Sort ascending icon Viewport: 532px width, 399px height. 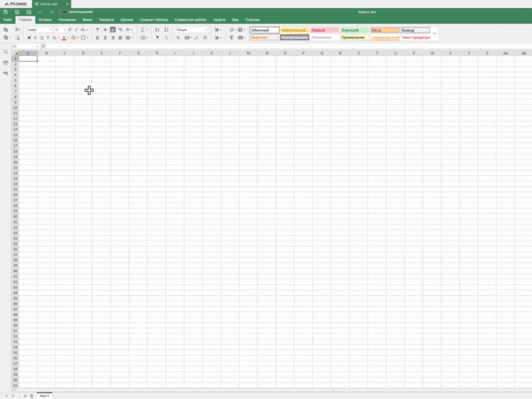[157, 30]
